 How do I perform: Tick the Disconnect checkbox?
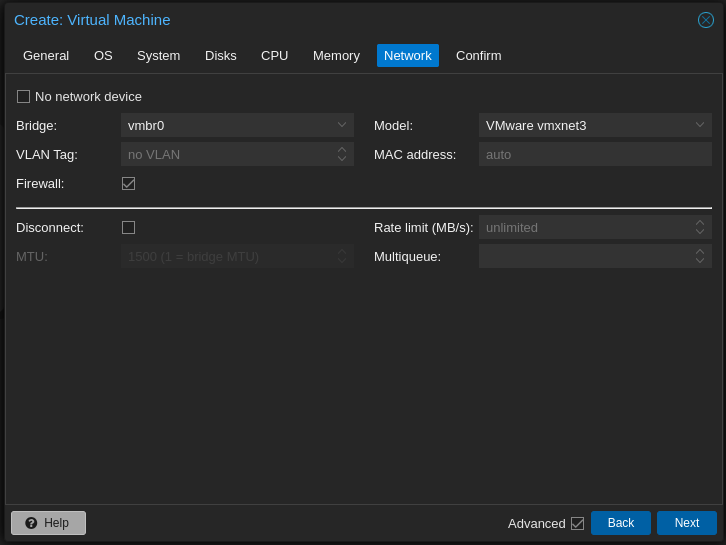pos(128,227)
